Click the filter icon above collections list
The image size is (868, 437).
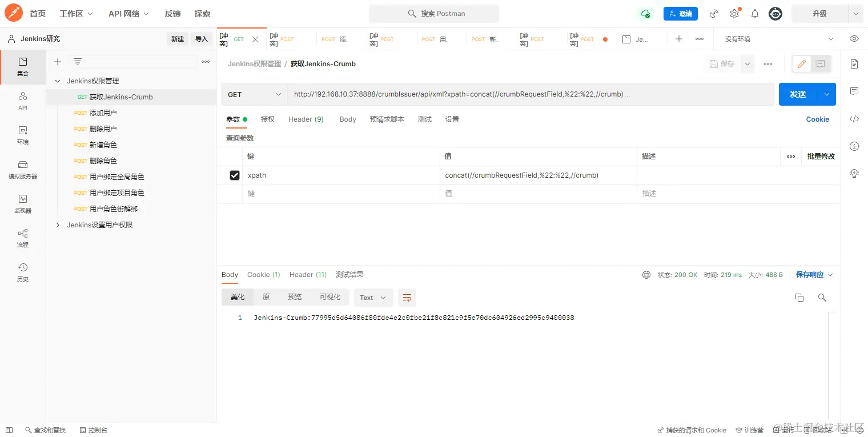click(x=78, y=62)
